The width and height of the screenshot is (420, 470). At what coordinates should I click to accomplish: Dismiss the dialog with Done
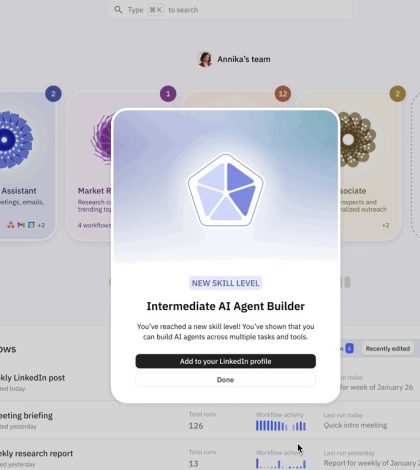point(226,380)
